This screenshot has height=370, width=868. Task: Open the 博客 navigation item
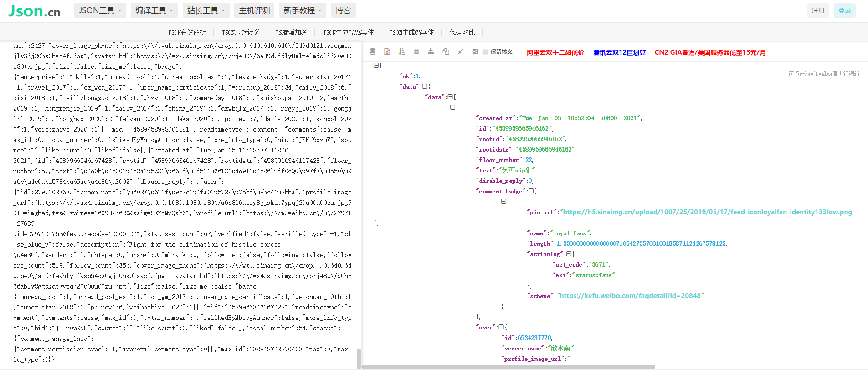[344, 10]
